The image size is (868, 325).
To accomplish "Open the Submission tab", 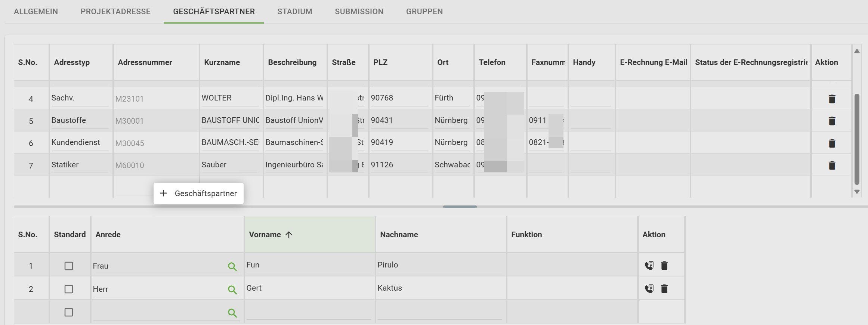I will click(x=359, y=12).
